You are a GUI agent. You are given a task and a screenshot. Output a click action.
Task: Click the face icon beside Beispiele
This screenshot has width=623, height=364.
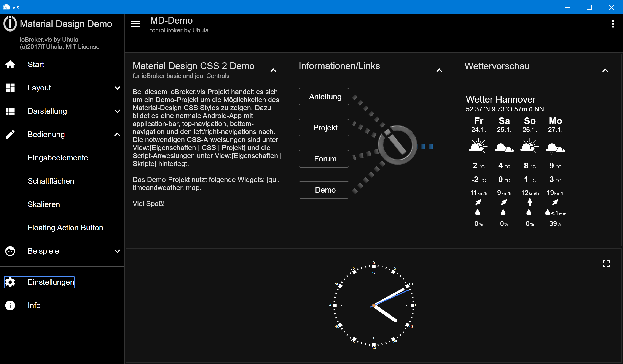point(10,251)
